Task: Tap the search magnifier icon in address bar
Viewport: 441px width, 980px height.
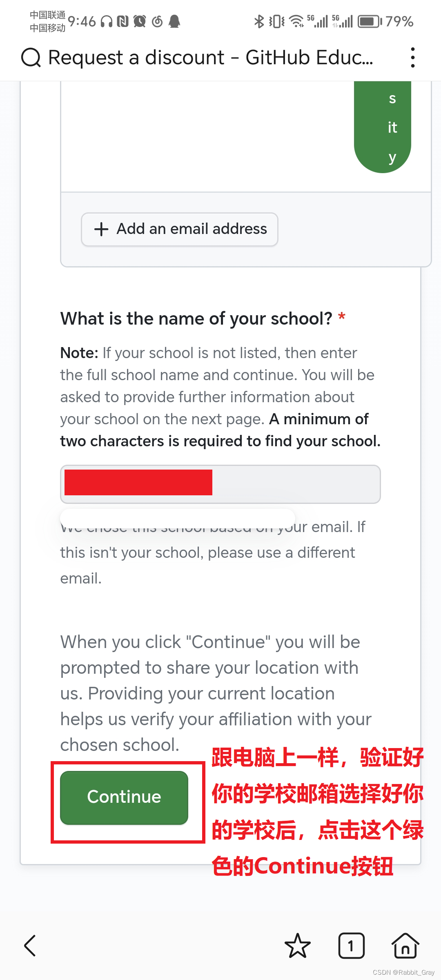Action: (31, 57)
